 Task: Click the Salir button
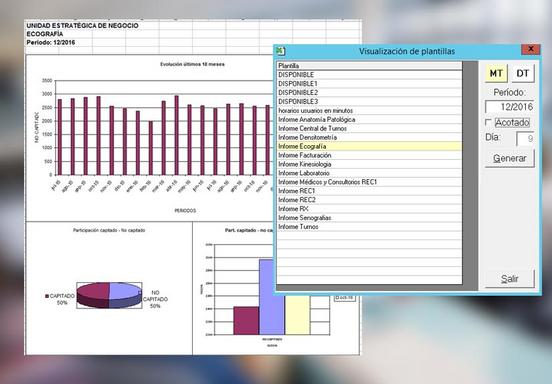(509, 279)
